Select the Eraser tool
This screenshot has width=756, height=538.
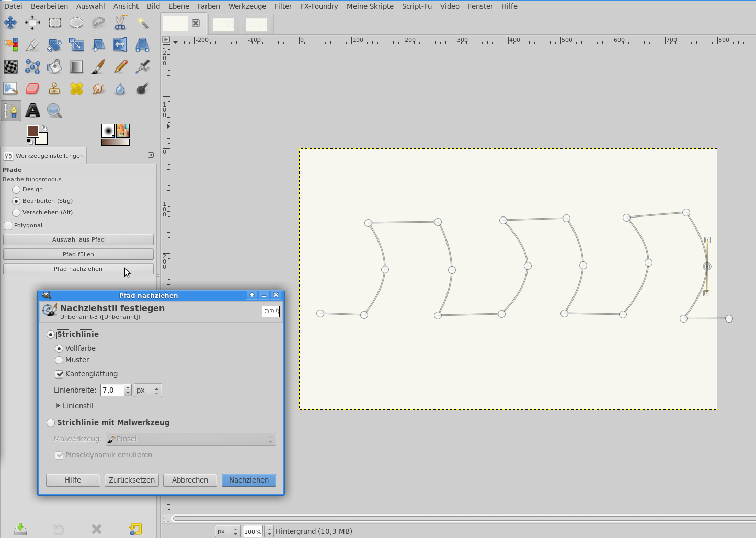pyautogui.click(x=32, y=88)
